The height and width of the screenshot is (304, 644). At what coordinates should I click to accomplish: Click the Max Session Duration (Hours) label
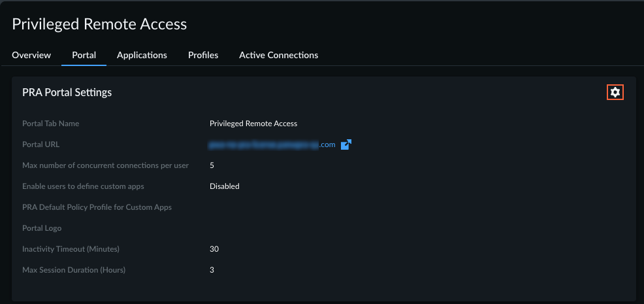pyautogui.click(x=73, y=270)
